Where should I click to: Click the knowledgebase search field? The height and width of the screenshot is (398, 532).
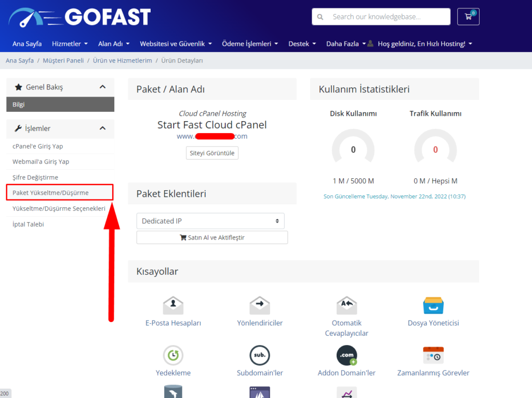pos(388,17)
